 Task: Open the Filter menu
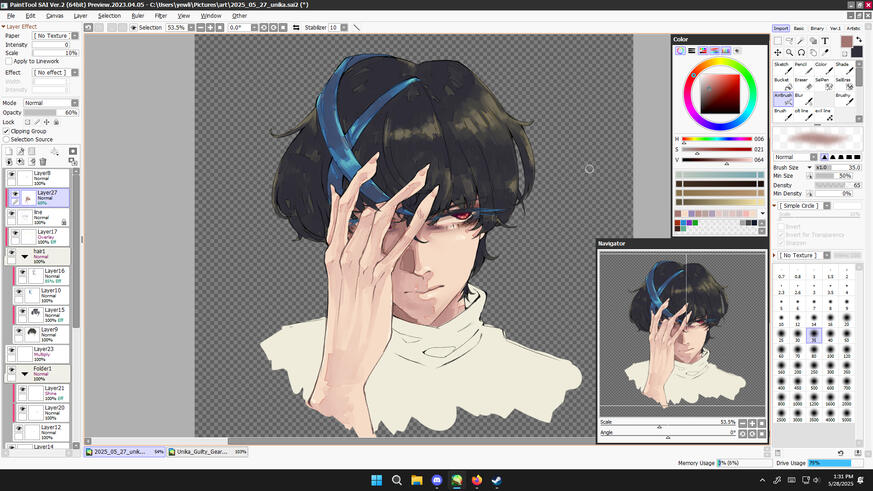[160, 16]
